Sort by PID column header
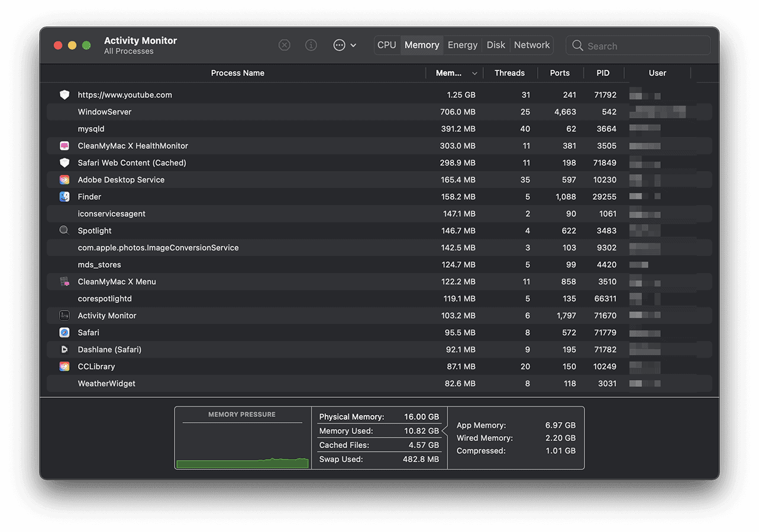 (x=603, y=73)
